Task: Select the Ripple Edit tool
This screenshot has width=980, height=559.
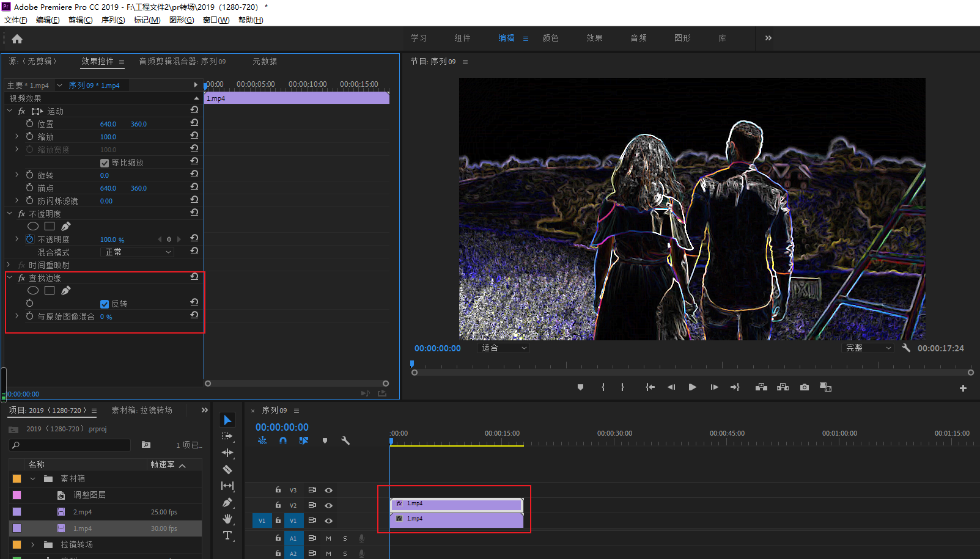Action: [227, 453]
